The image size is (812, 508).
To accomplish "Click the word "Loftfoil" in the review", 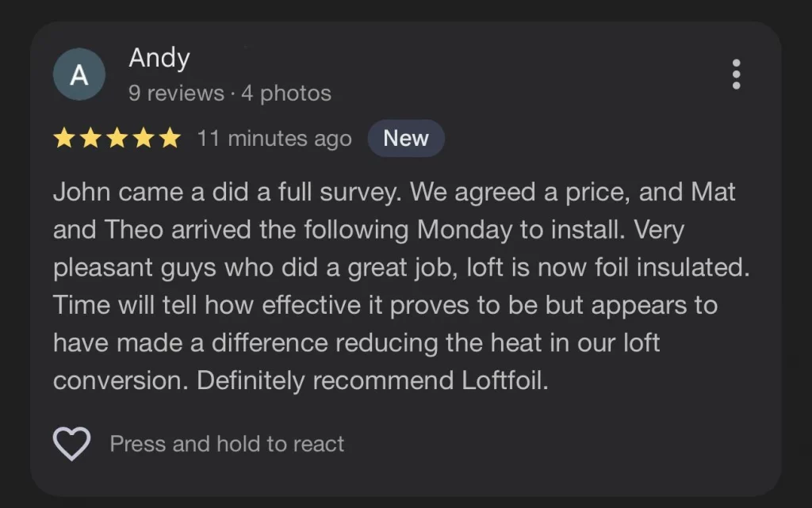I will (503, 380).
